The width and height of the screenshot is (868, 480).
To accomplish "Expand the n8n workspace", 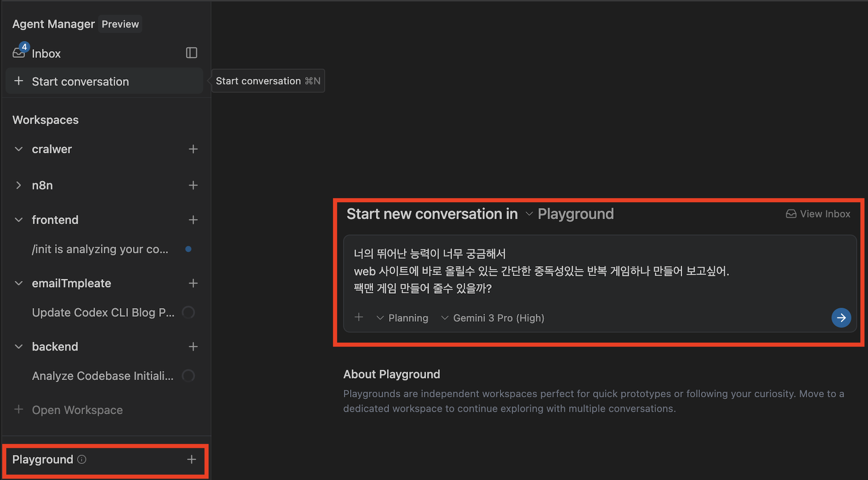I will 19,185.
